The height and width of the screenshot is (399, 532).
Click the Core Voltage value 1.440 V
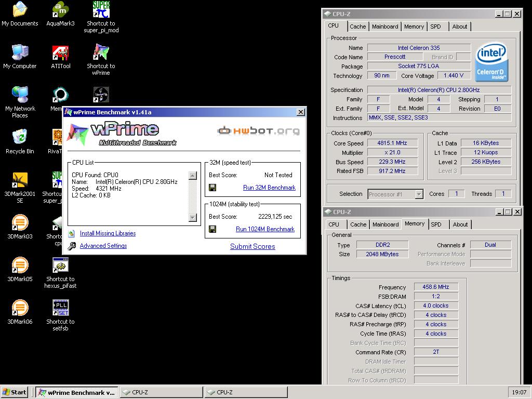[454, 76]
